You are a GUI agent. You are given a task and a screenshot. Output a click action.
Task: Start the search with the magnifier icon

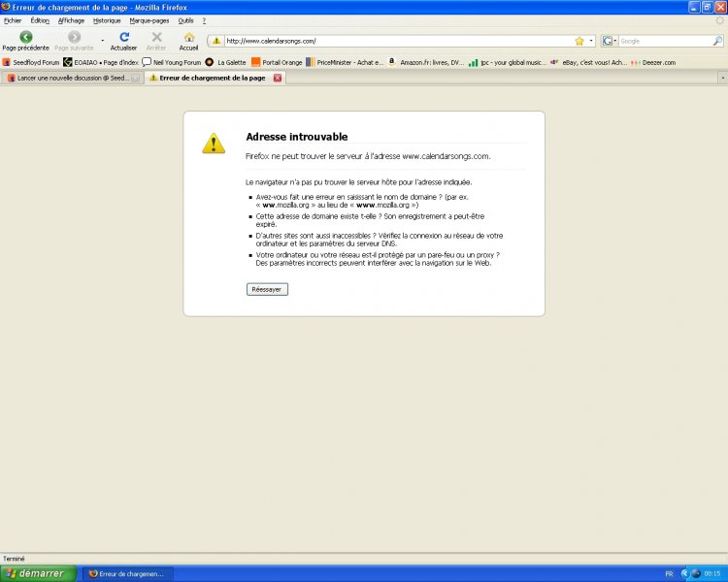(x=717, y=41)
